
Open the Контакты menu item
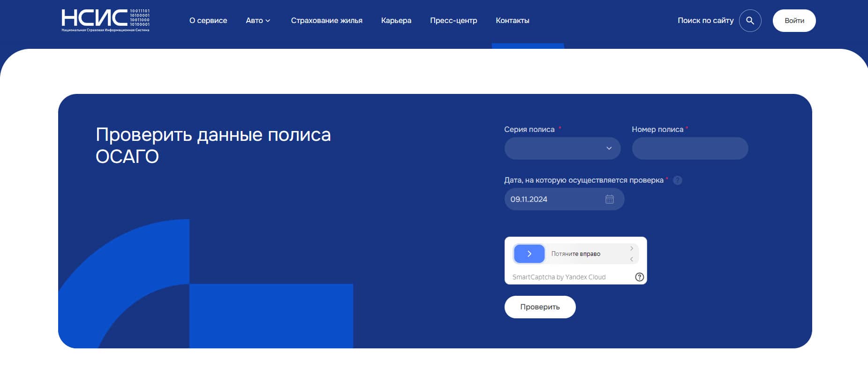coord(513,21)
